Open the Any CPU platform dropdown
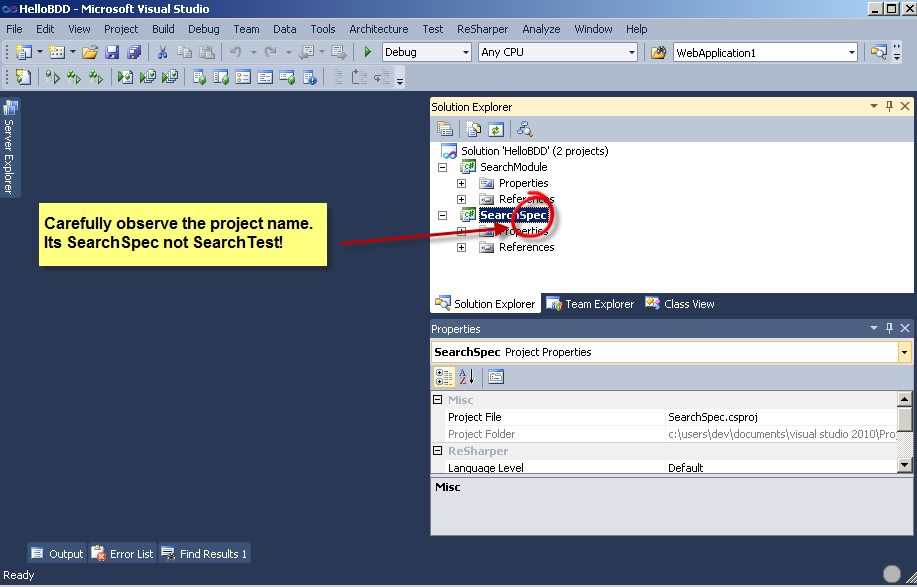 tap(632, 53)
